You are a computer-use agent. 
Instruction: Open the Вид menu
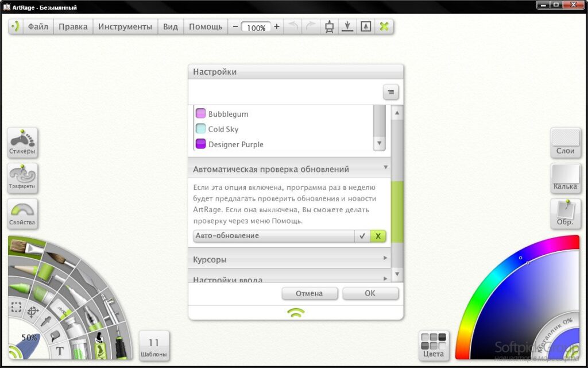[171, 26]
